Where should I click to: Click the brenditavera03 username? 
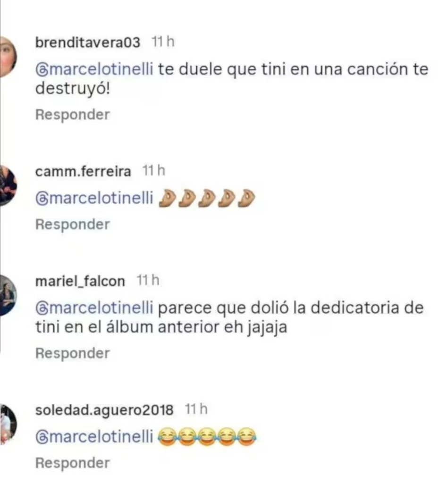tap(87, 42)
